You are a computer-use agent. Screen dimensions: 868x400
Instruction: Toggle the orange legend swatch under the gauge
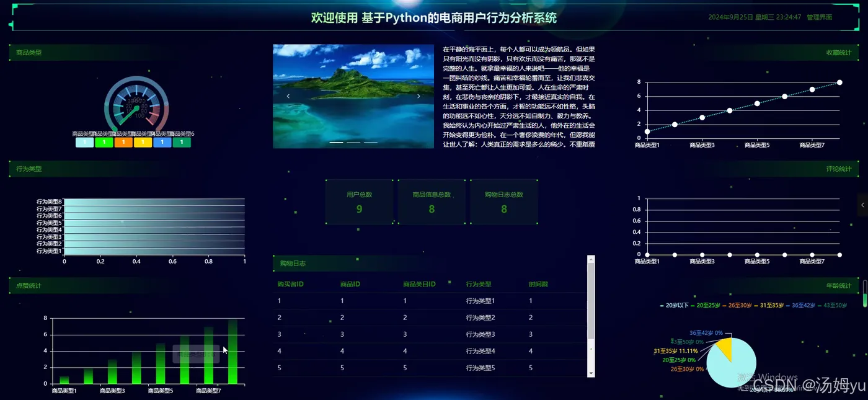pyautogui.click(x=123, y=143)
